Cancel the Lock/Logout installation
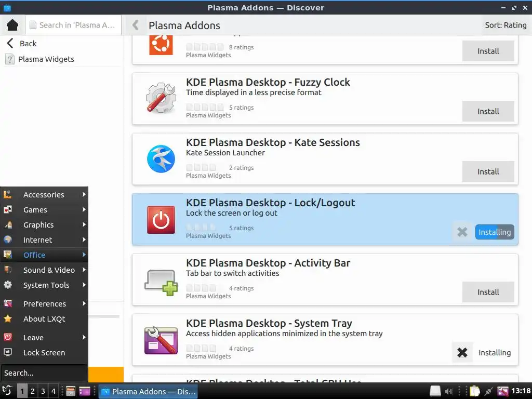Image resolution: width=532 pixels, height=399 pixels. 462,232
